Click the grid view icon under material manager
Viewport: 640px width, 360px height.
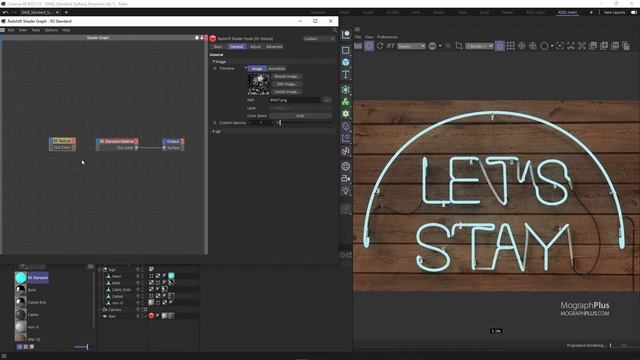click(26, 347)
